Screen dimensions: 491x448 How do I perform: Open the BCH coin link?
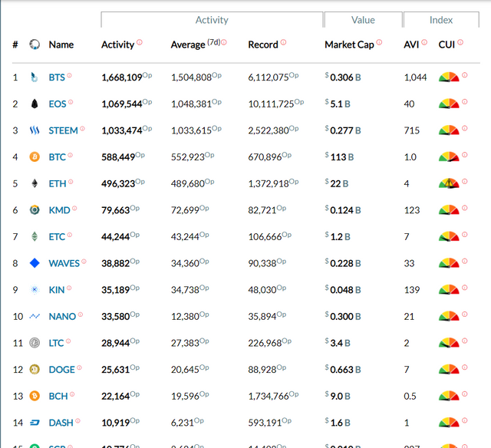[x=58, y=397]
